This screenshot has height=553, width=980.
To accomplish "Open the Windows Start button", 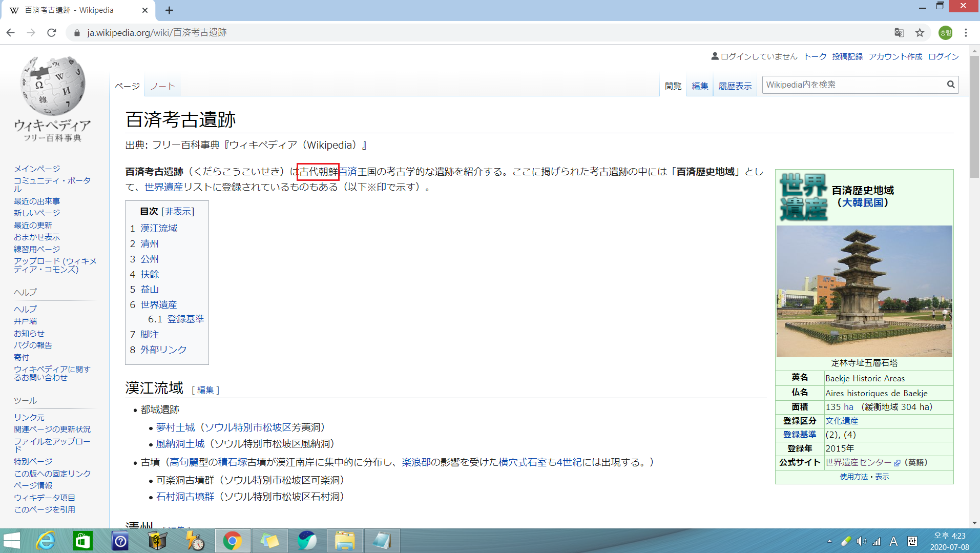I will [11, 541].
